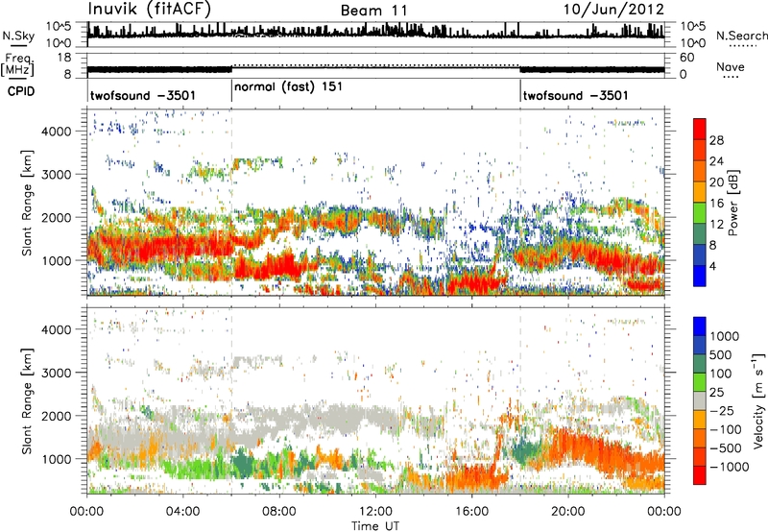768x532 pixels.
Task: Click the 'normal (fast) 151' CPID label
Action: pyautogui.click(x=289, y=87)
